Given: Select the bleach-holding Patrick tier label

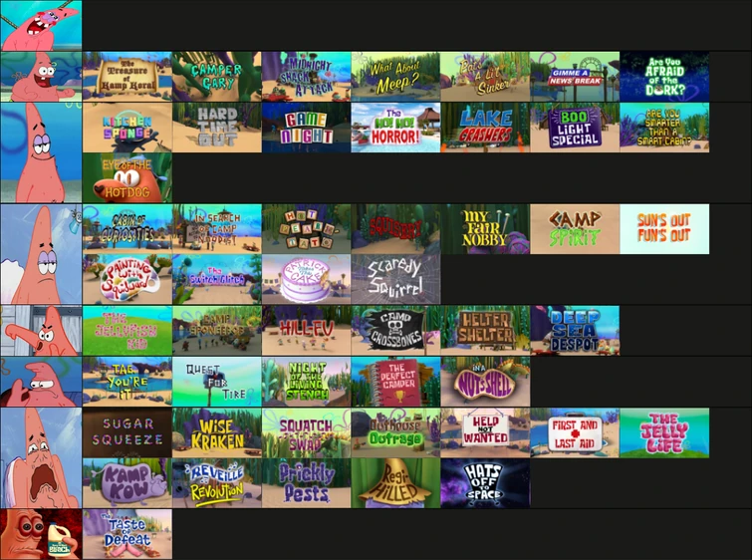Looking at the screenshot, I should 41,534.
